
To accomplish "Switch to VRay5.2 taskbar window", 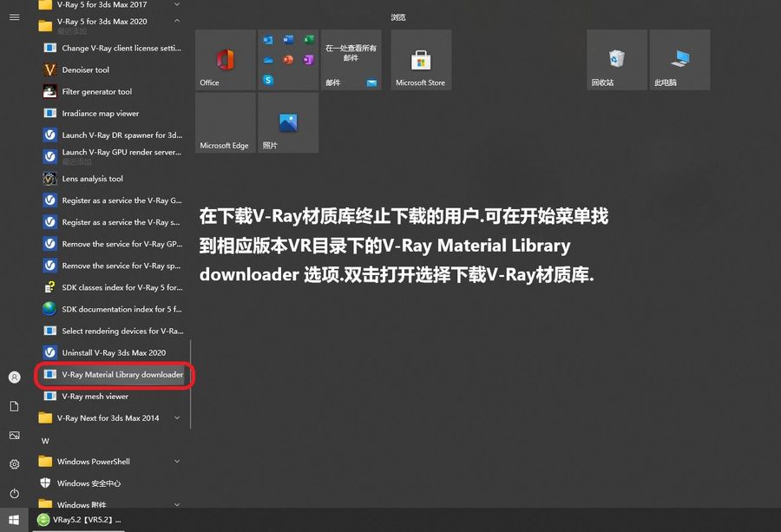I will point(79,520).
